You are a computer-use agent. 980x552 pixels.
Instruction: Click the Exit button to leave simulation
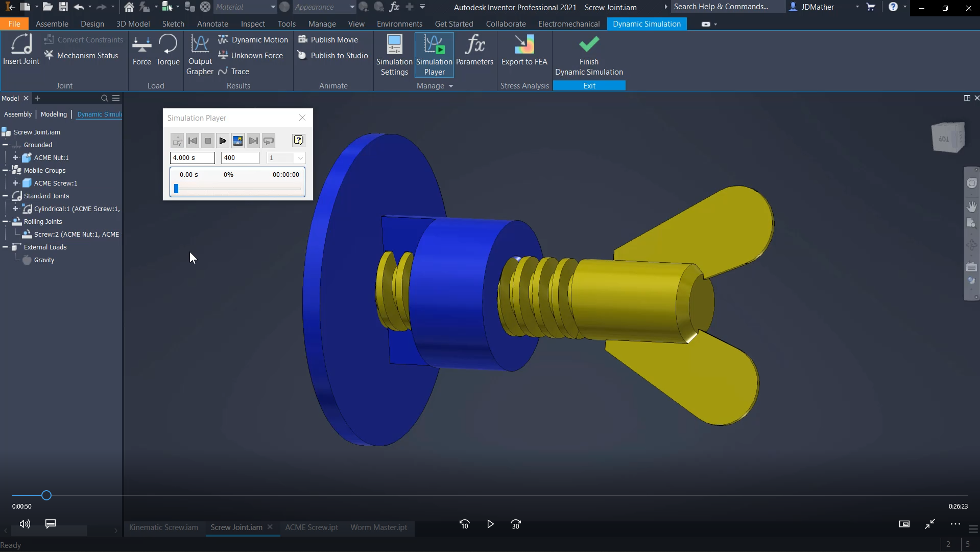click(589, 85)
